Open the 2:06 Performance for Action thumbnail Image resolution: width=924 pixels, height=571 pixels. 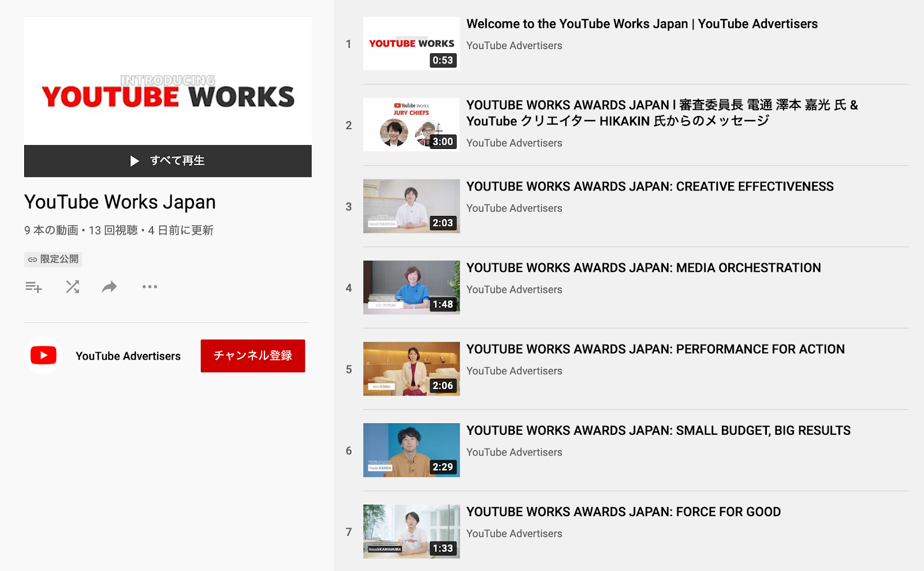tap(411, 369)
